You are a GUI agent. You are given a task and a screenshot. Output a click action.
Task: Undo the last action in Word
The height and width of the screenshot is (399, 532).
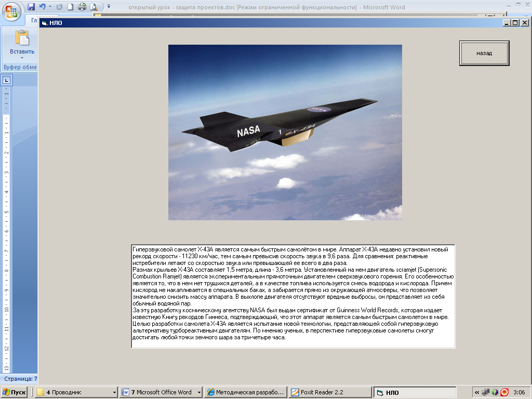tap(42, 6)
